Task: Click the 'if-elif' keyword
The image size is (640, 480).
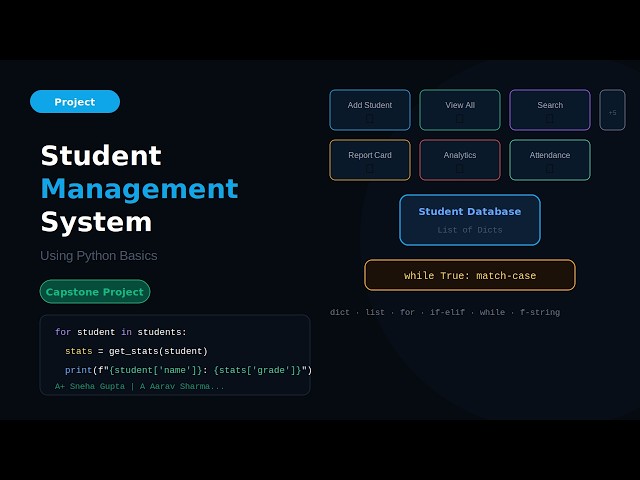Action: [447, 312]
